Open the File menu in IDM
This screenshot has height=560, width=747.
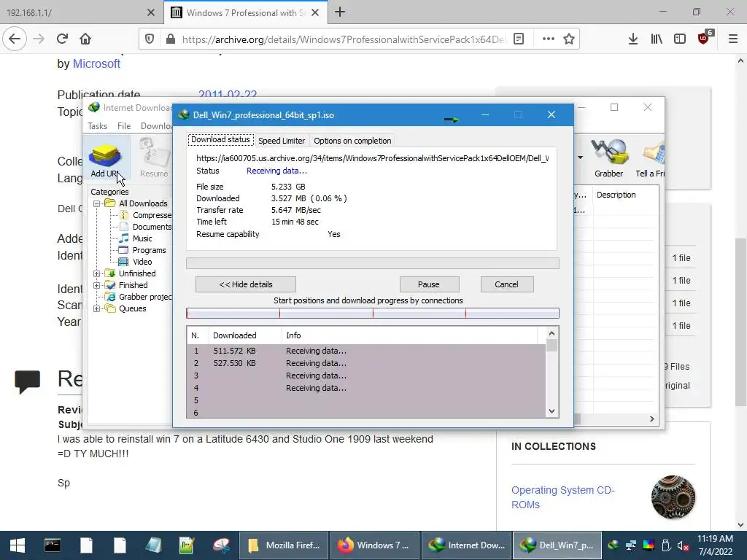point(124,125)
